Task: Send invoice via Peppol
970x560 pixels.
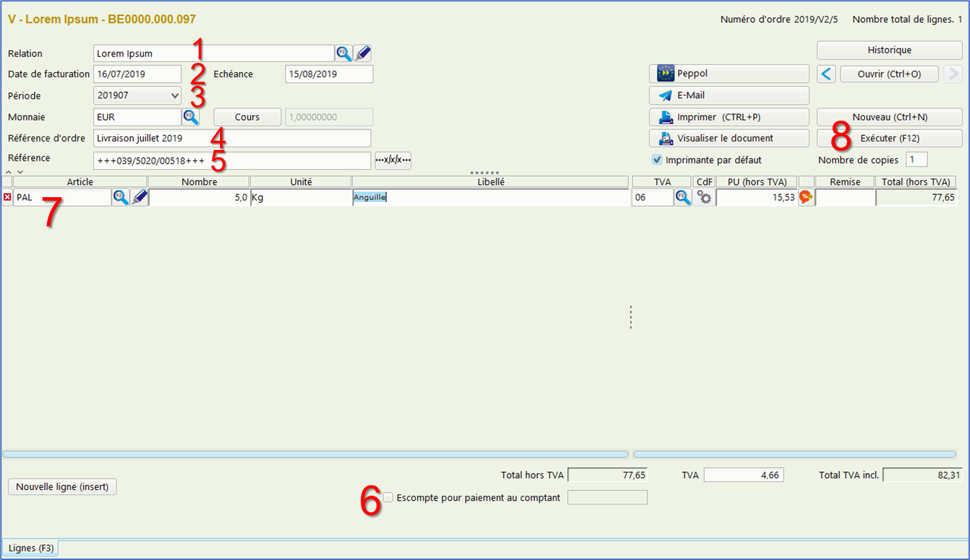Action: tap(729, 74)
